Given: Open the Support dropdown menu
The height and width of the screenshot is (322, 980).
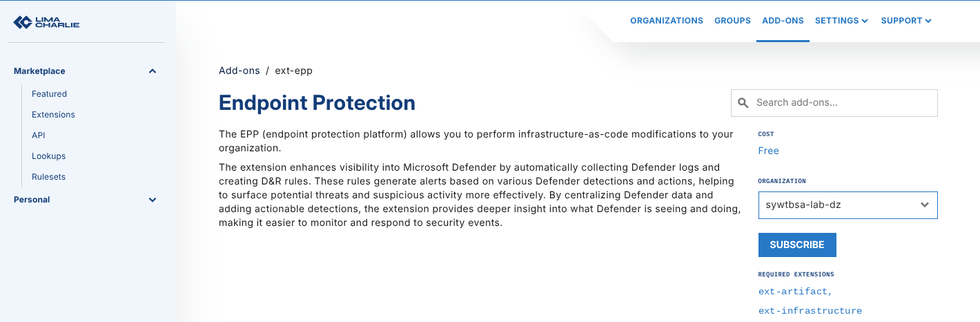Looking at the screenshot, I should pos(906,21).
